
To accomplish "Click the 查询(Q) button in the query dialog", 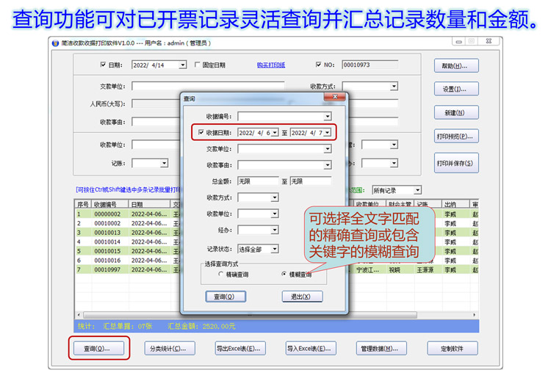I will click(226, 297).
